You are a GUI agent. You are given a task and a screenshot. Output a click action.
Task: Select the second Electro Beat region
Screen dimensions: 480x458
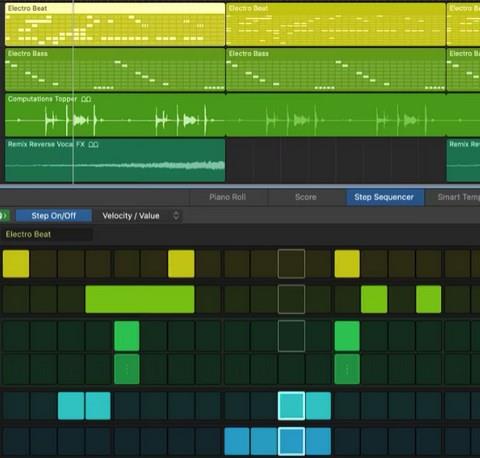point(336,24)
